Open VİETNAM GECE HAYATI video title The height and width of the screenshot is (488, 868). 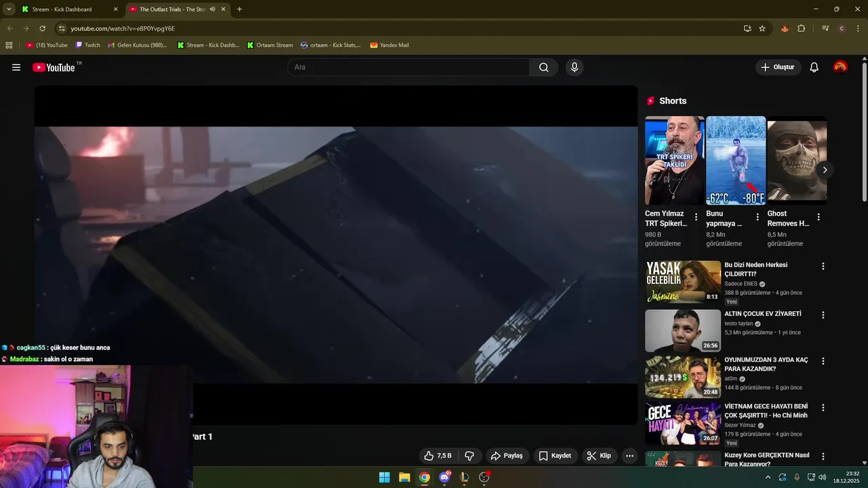tap(766, 411)
